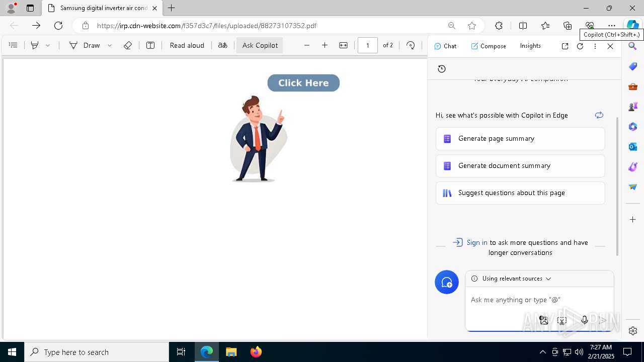Open sidebar settings gear icon
The height and width of the screenshot is (362, 644).
(633, 331)
